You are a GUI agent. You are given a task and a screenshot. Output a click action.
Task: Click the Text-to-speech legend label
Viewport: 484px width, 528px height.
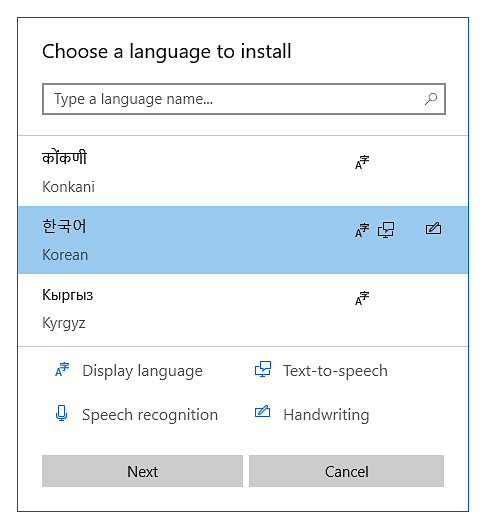pyautogui.click(x=335, y=371)
